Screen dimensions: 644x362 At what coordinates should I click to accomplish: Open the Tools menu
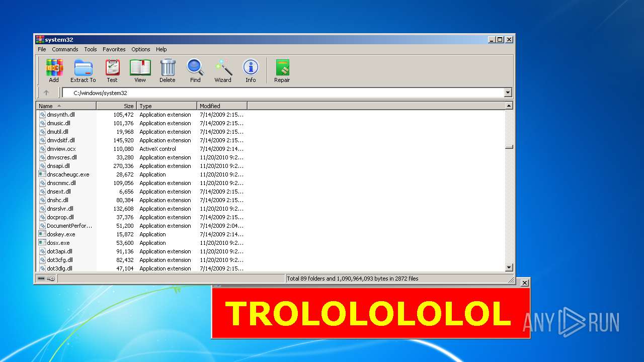pyautogui.click(x=91, y=49)
